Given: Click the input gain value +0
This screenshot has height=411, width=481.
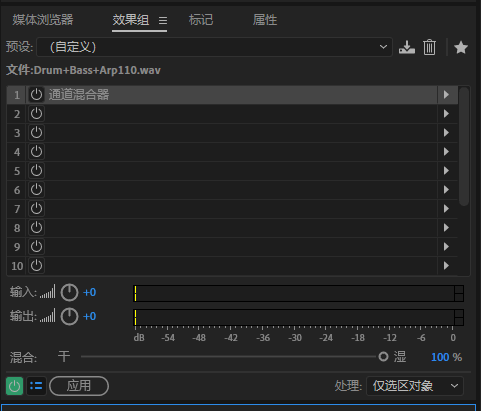Looking at the screenshot, I should tap(89, 293).
